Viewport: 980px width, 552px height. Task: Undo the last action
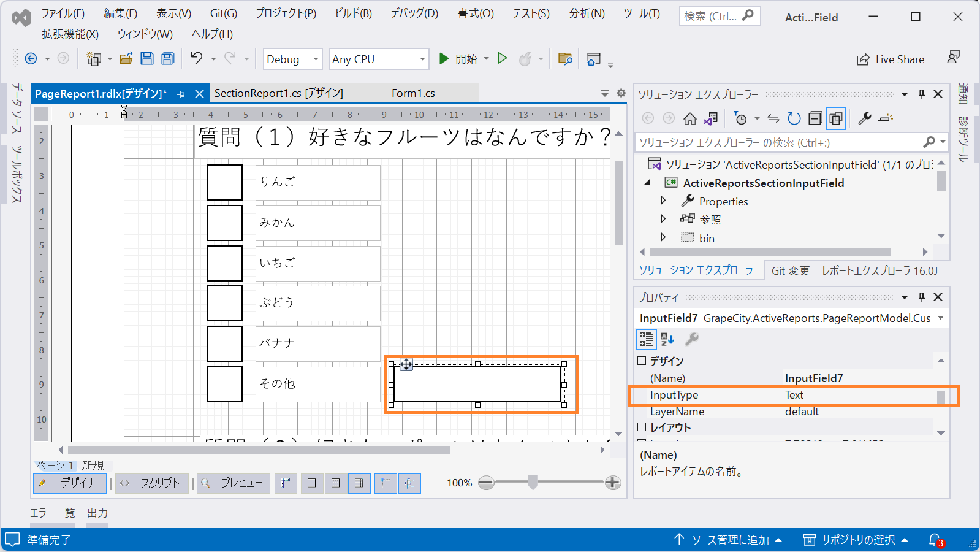click(196, 59)
